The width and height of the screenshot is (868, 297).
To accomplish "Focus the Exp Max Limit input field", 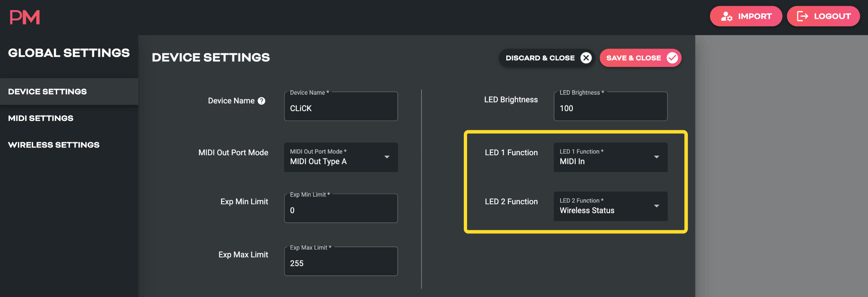I will coord(341,261).
